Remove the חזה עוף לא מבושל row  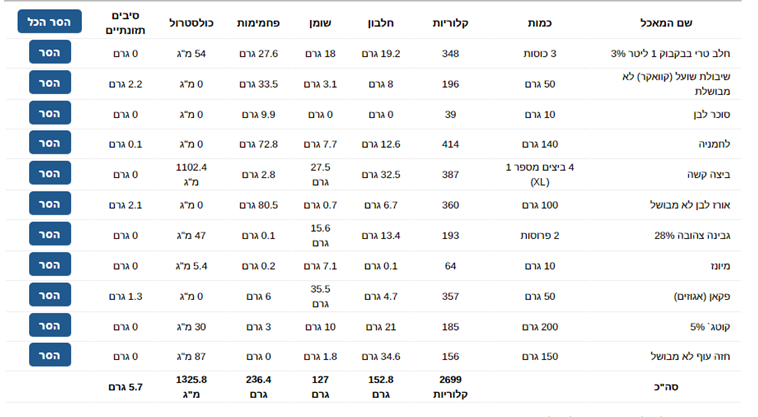tap(50, 355)
